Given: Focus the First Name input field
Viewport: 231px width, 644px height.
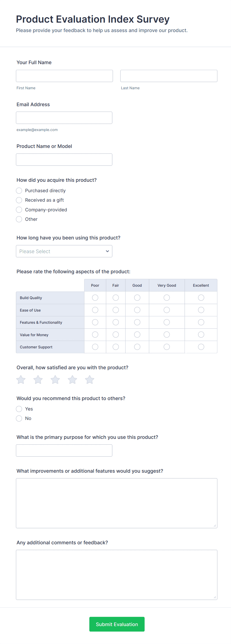Looking at the screenshot, I should [x=64, y=76].
